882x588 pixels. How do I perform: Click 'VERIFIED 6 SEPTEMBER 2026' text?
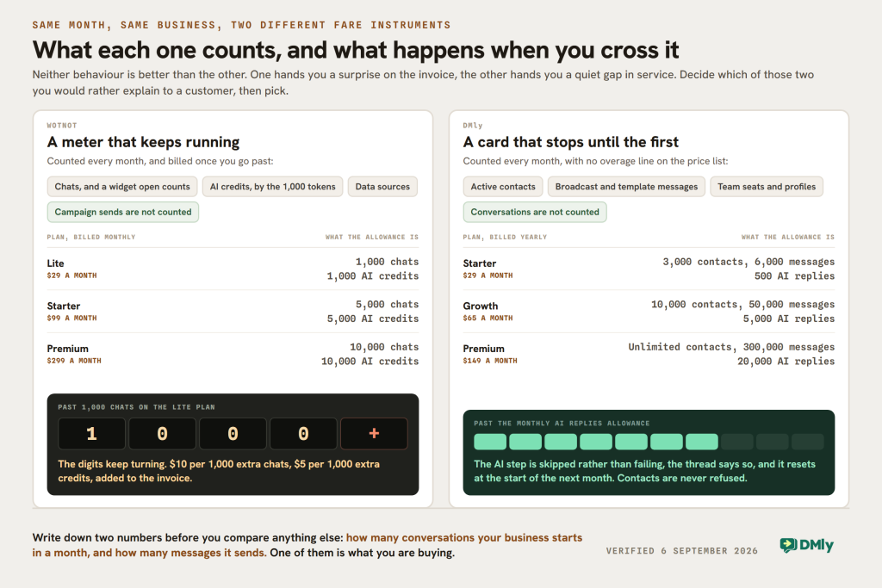coord(682,551)
